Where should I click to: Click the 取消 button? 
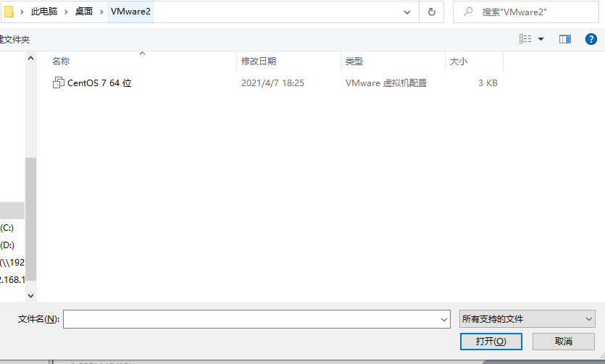563,342
